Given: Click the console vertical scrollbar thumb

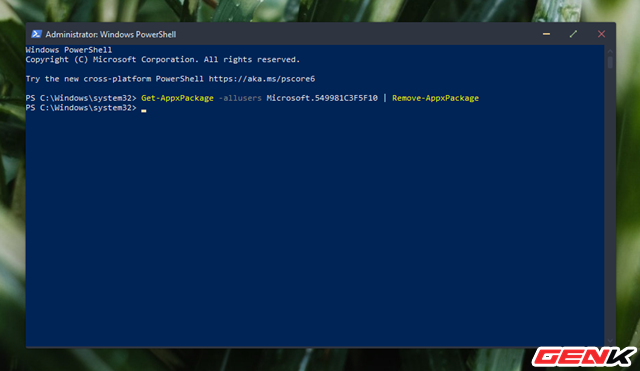Looking at the screenshot, I should point(610,62).
